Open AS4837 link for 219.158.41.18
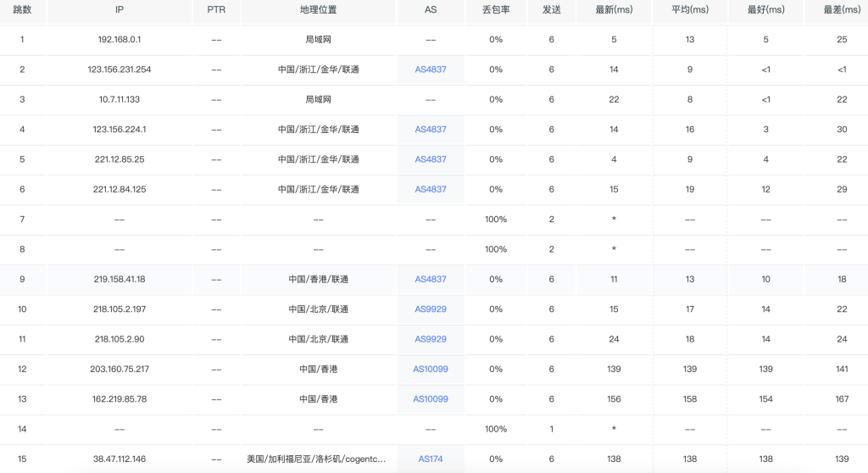 tap(430, 279)
